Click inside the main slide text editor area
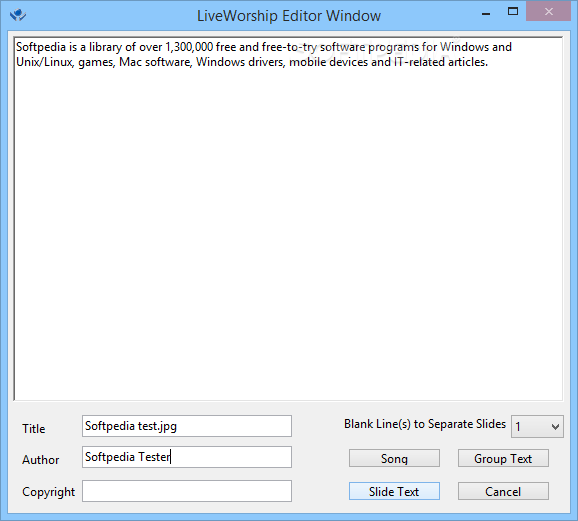Screen dimensions: 578x521 tap(288, 218)
